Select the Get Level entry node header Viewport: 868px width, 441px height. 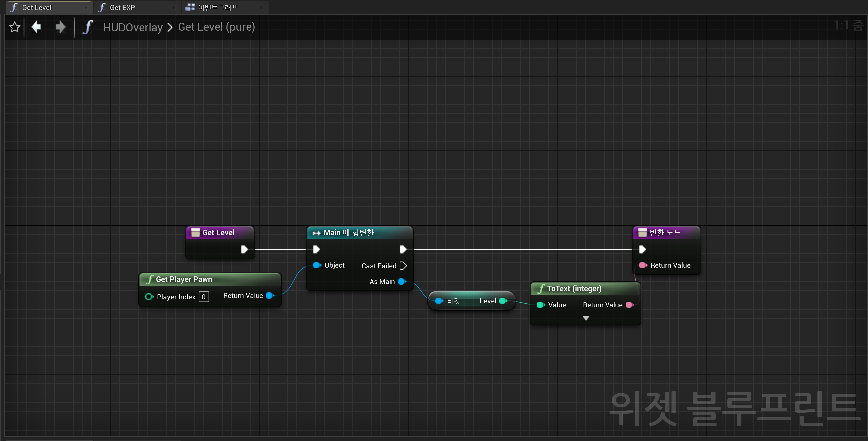click(x=220, y=233)
